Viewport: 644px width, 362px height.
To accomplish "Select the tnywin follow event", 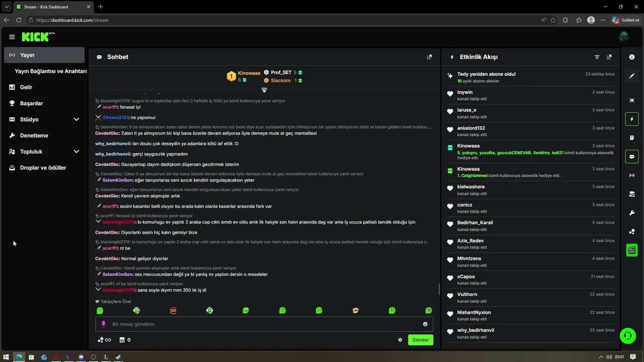I will 531,95.
